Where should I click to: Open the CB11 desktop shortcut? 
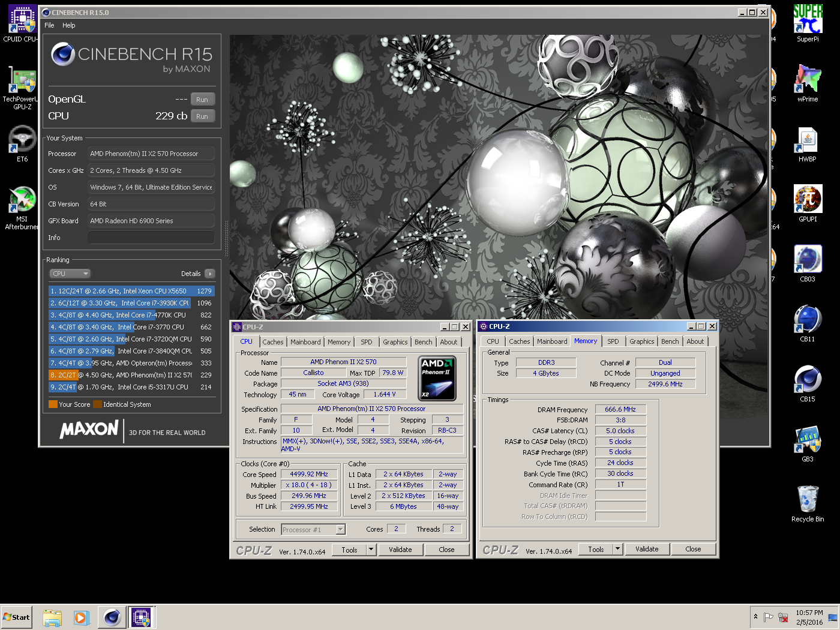pyautogui.click(x=808, y=324)
